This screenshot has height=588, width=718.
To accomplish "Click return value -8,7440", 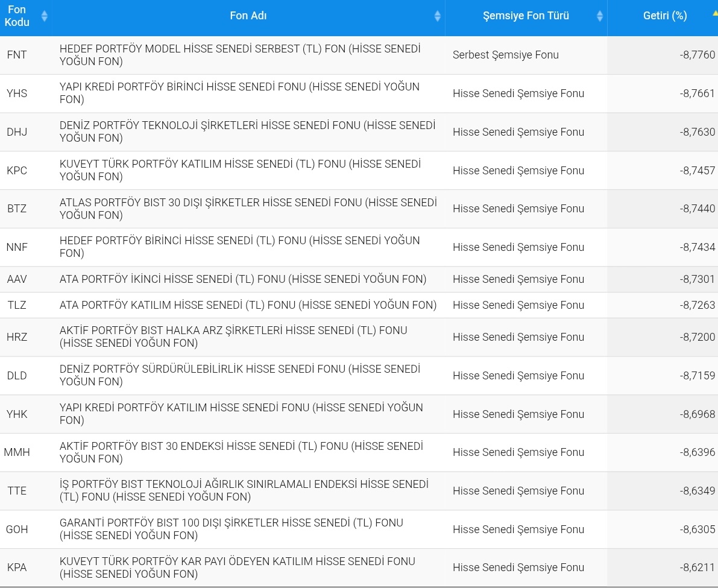I will pyautogui.click(x=698, y=209).
